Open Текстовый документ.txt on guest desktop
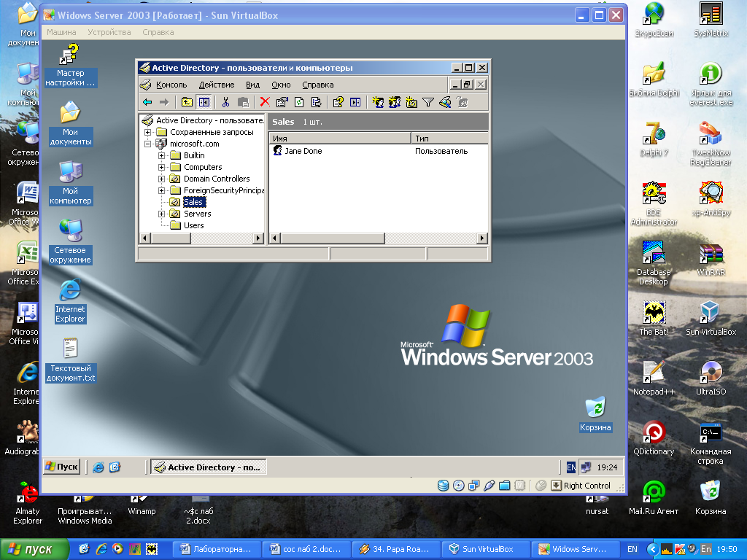Image resolution: width=747 pixels, height=560 pixels. (71, 360)
